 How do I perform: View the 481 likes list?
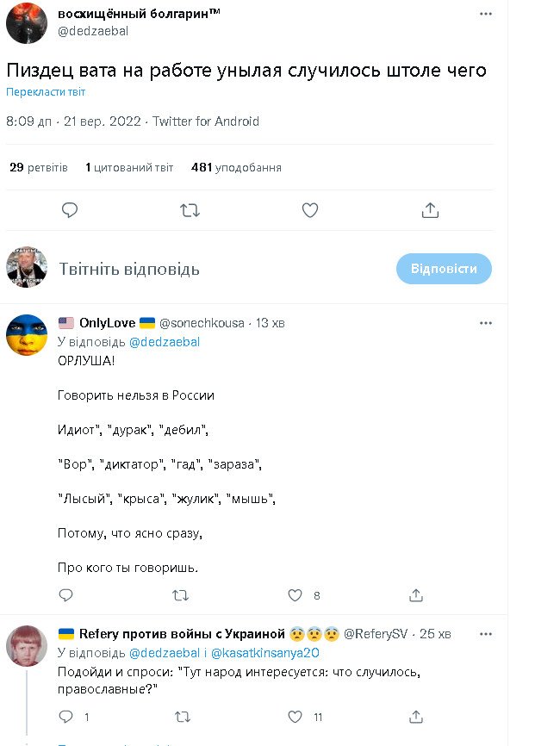click(236, 167)
